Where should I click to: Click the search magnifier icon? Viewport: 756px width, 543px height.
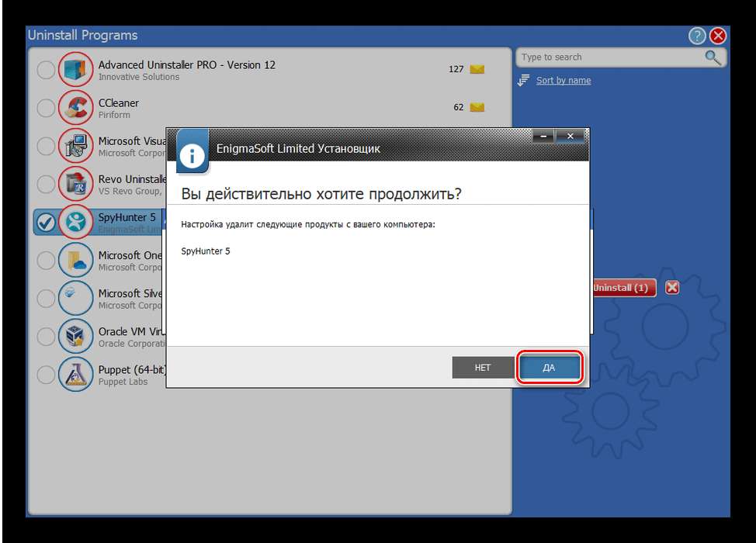pyautogui.click(x=713, y=57)
